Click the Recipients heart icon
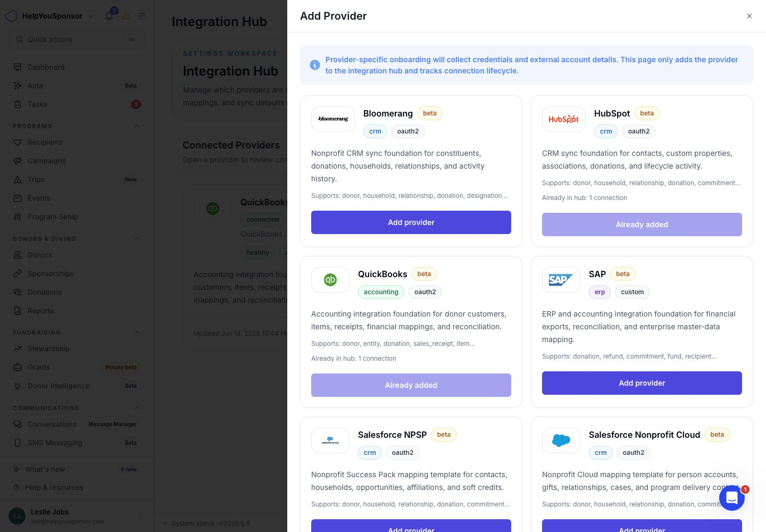 pos(18,142)
